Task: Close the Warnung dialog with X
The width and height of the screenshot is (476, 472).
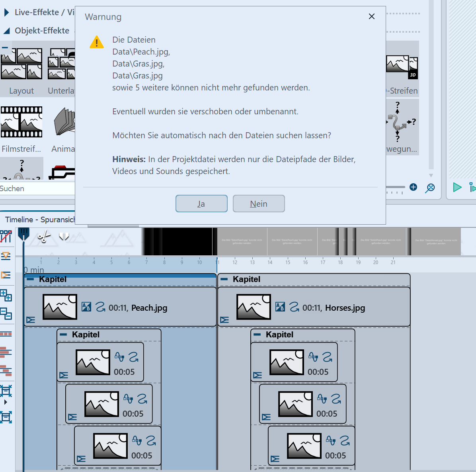Action: click(x=371, y=16)
